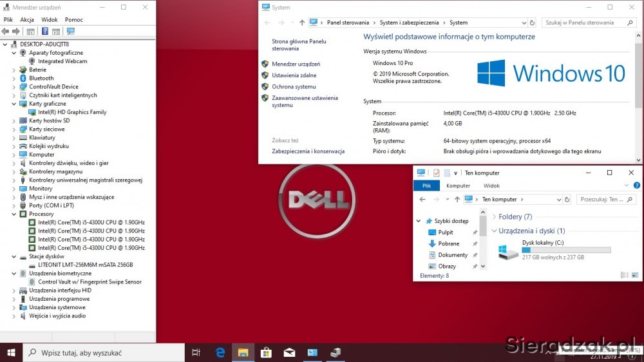The height and width of the screenshot is (362, 644).
Task: Open Ustawienia zdalne link
Action: point(294,75)
